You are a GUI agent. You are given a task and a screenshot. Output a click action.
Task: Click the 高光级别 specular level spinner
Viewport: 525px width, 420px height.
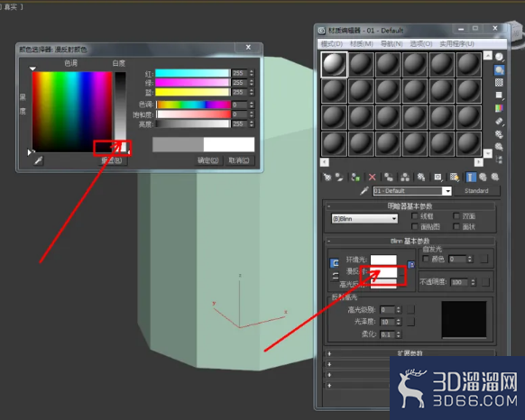399,310
